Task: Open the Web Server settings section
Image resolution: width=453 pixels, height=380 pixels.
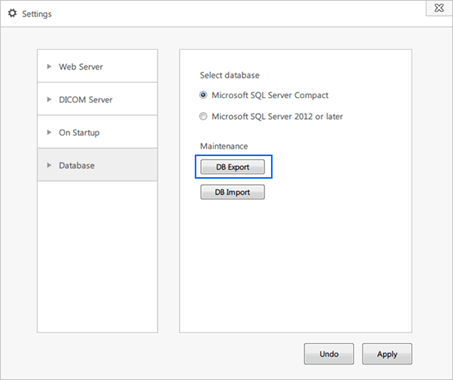Action: (x=81, y=67)
